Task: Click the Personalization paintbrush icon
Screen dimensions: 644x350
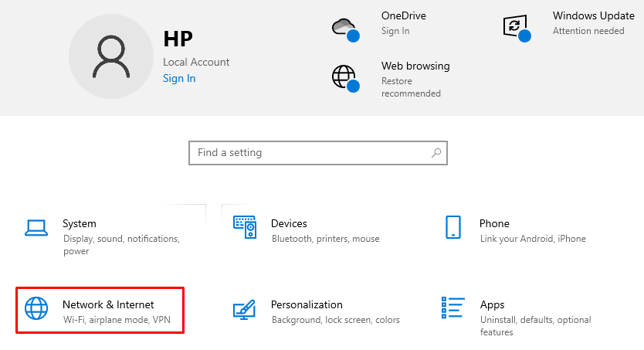Action: click(x=245, y=310)
